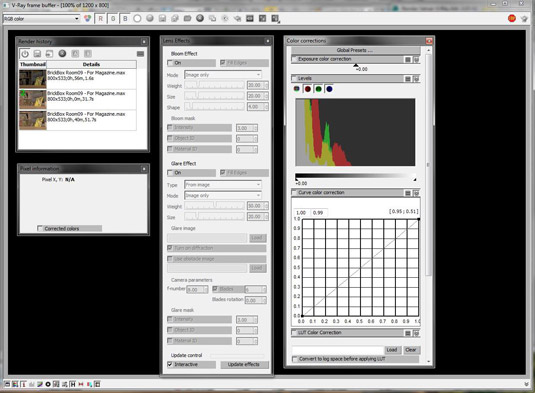The image size is (535, 393).
Task: Select the combined RGB levels channel tab
Action: point(297,89)
